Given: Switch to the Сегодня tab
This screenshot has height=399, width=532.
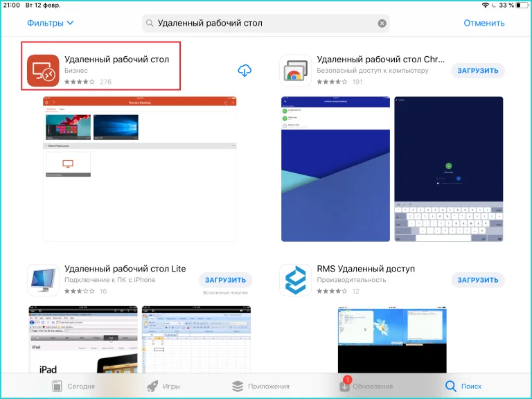Looking at the screenshot, I should pyautogui.click(x=73, y=386).
